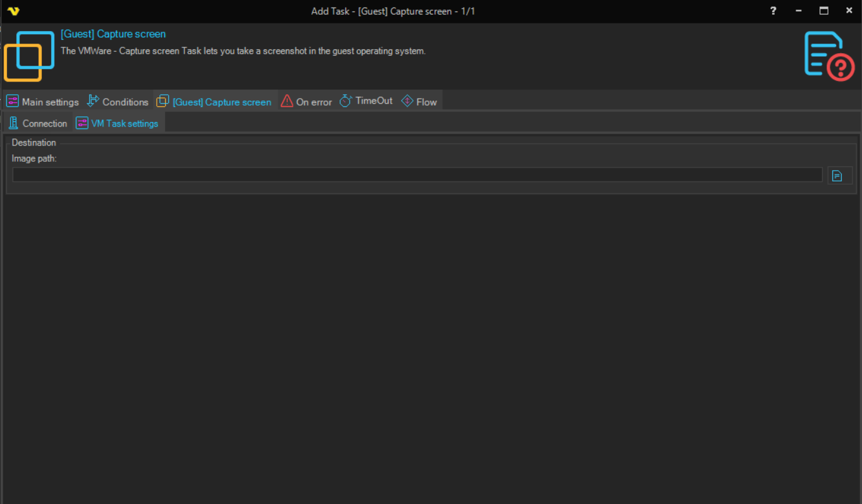This screenshot has width=862, height=504.
Task: Minimize the Add Task window
Action: [x=799, y=11]
